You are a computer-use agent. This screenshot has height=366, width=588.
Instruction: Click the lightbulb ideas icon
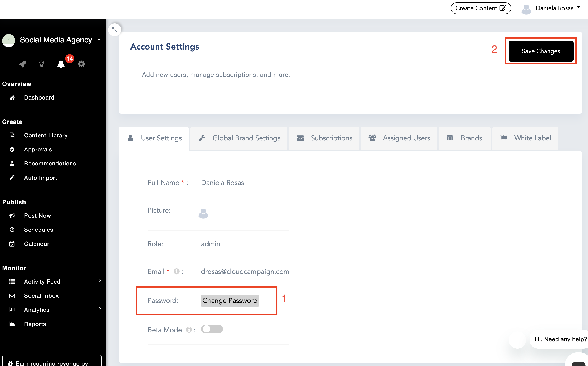point(42,64)
